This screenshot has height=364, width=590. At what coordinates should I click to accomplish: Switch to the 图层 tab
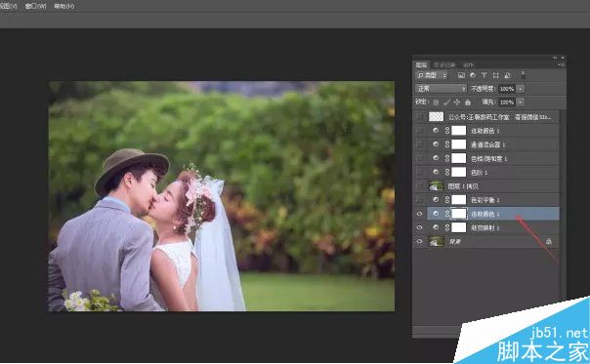(x=421, y=64)
